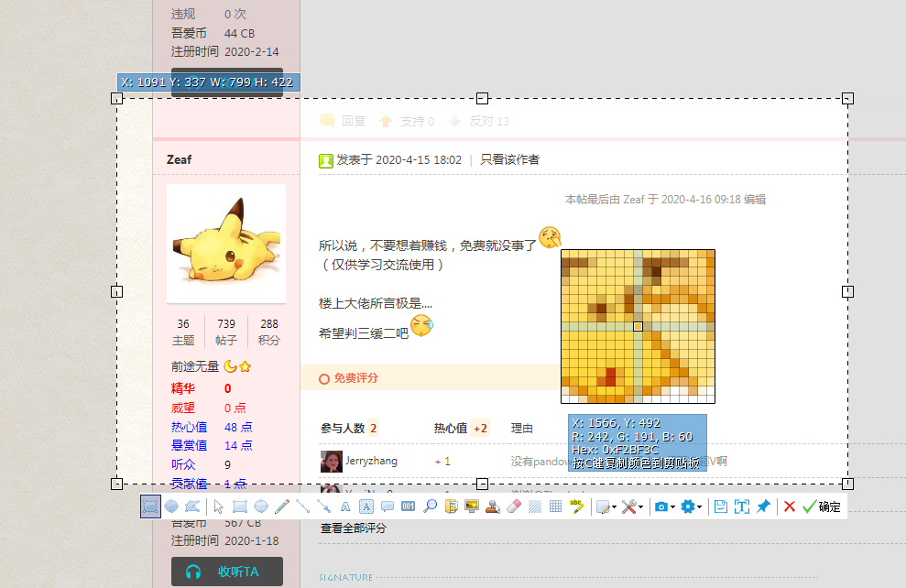Pick the draw rectangle annotation tool
This screenshot has width=906, height=588.
(240, 506)
